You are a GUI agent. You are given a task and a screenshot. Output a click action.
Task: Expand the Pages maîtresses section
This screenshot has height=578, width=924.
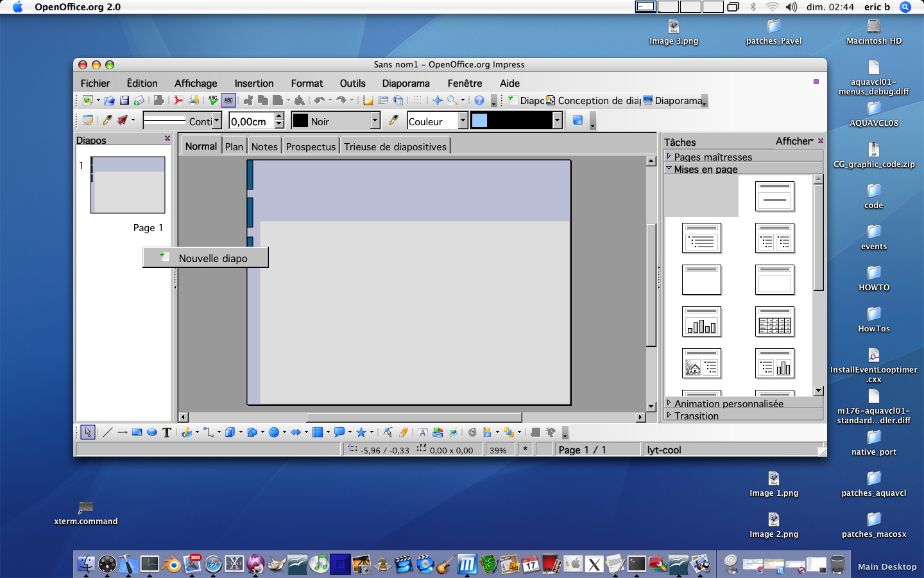coord(744,157)
